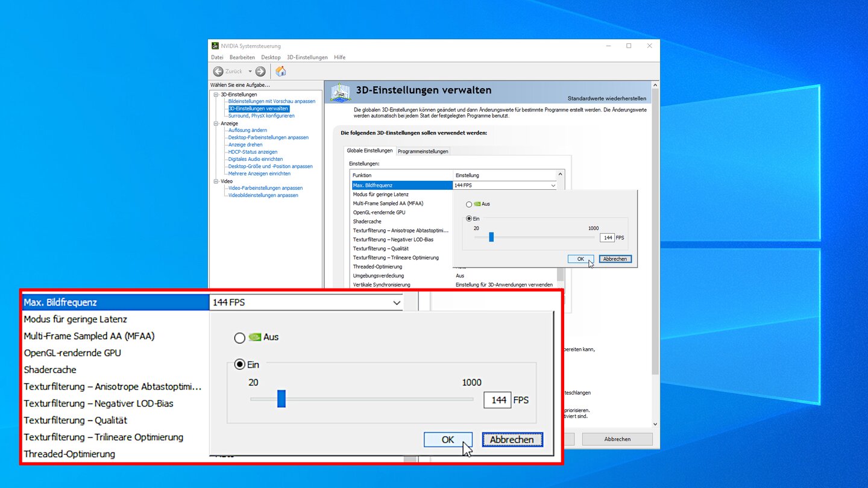
Task: Open the home icon in NVIDIA toolbar
Action: (x=281, y=71)
